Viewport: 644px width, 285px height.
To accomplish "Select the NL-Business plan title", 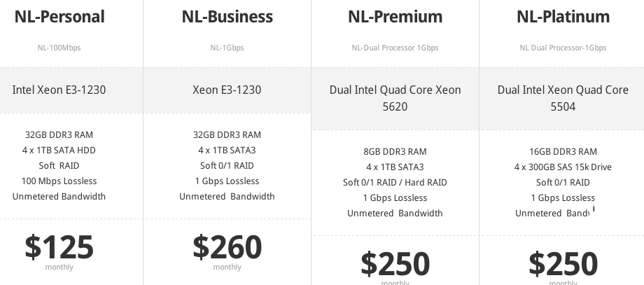I will click(227, 16).
